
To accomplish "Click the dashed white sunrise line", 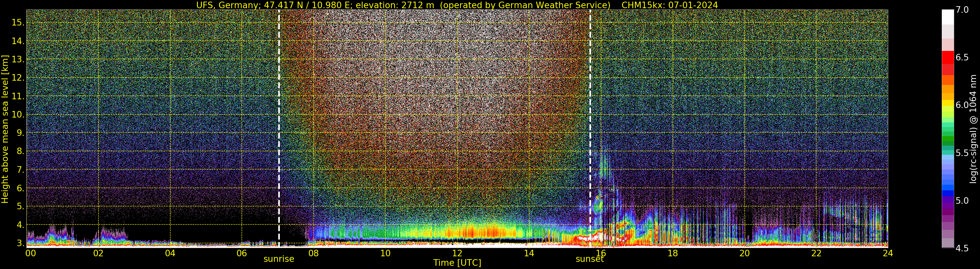I will click(279, 129).
